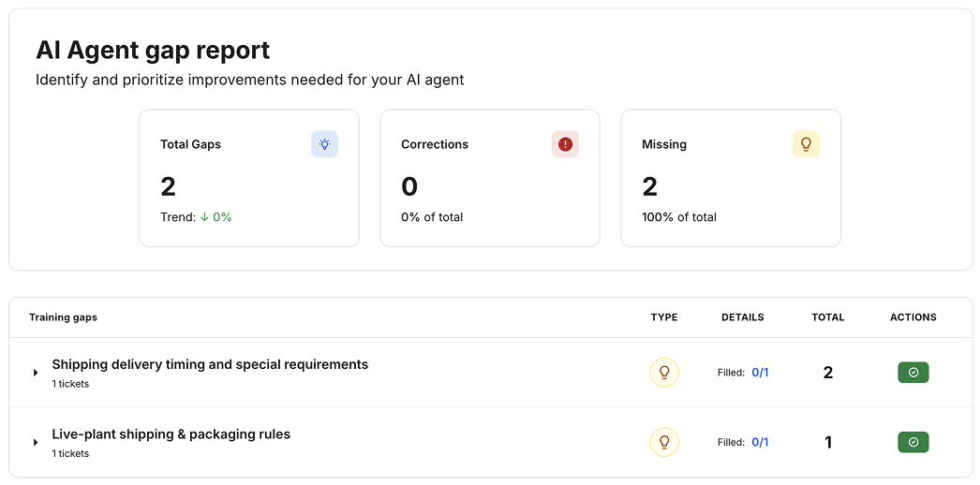
Task: Open the 0/1 filled link for Shipping delivery
Action: coord(760,373)
